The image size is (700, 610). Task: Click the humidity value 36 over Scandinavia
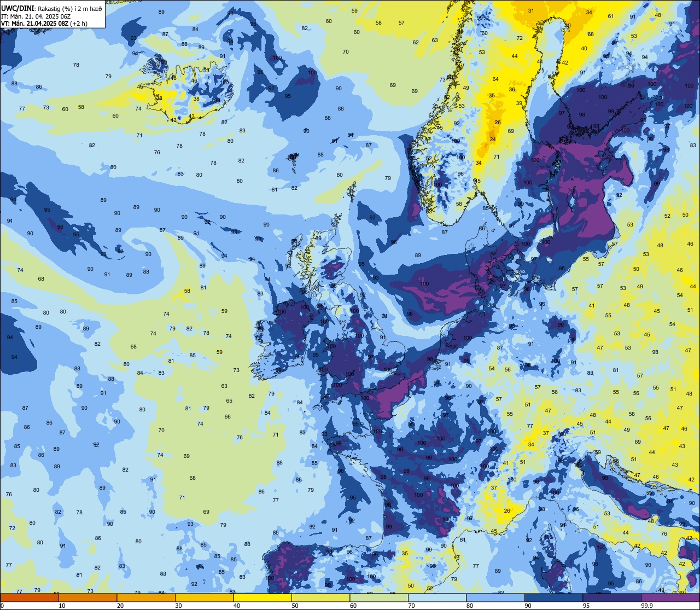click(x=512, y=90)
